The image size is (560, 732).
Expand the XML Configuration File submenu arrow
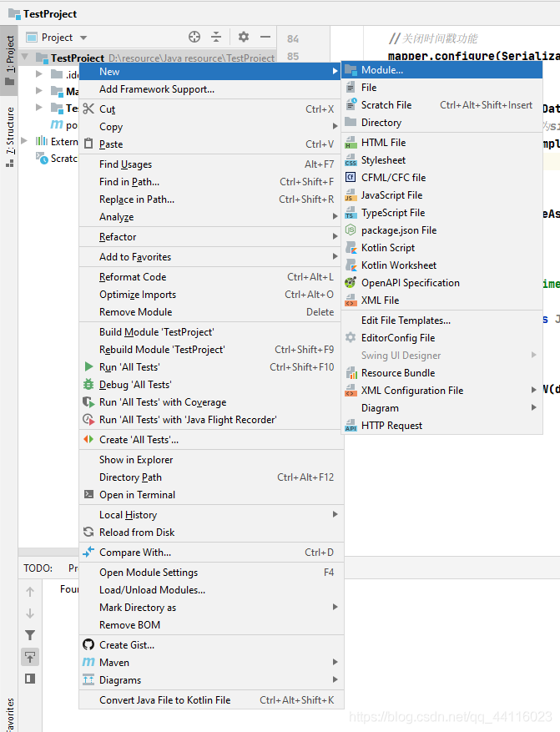tap(534, 389)
